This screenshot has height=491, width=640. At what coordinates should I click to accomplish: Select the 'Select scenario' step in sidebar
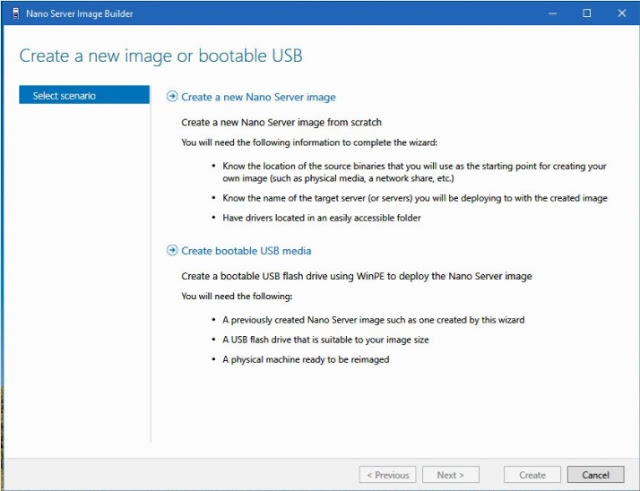tap(82, 96)
